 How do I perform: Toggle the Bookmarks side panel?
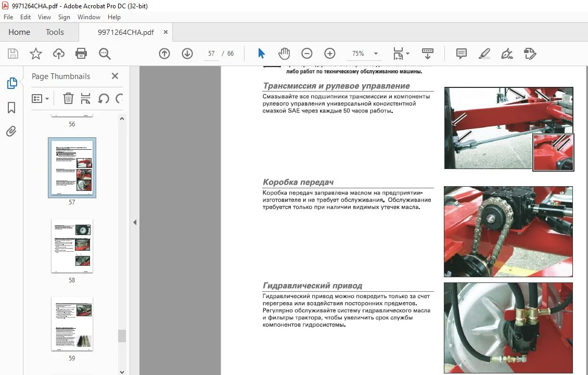11,108
